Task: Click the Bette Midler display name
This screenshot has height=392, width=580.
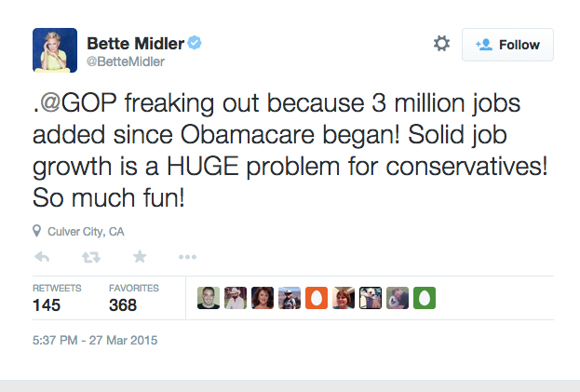Action: [135, 43]
